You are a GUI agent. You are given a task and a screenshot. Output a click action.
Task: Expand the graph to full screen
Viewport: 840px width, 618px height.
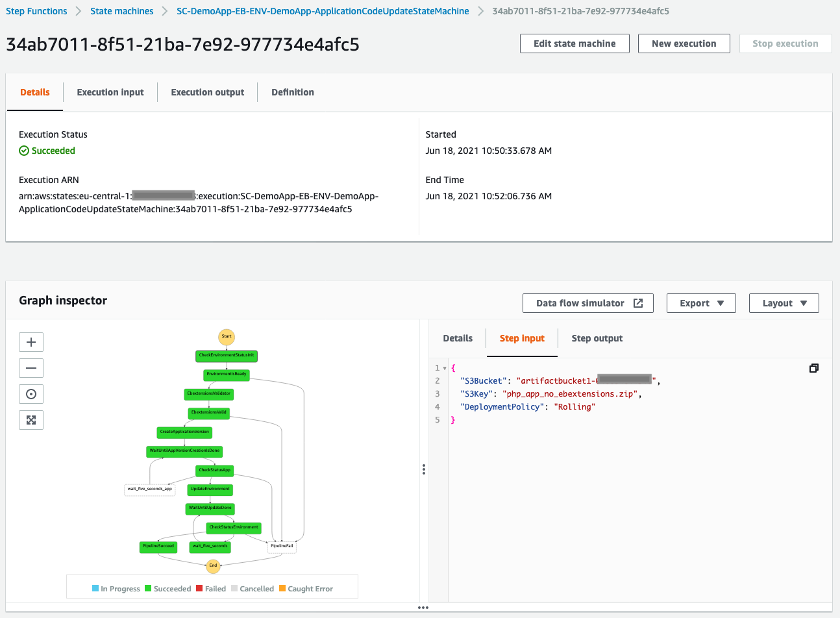click(31, 420)
